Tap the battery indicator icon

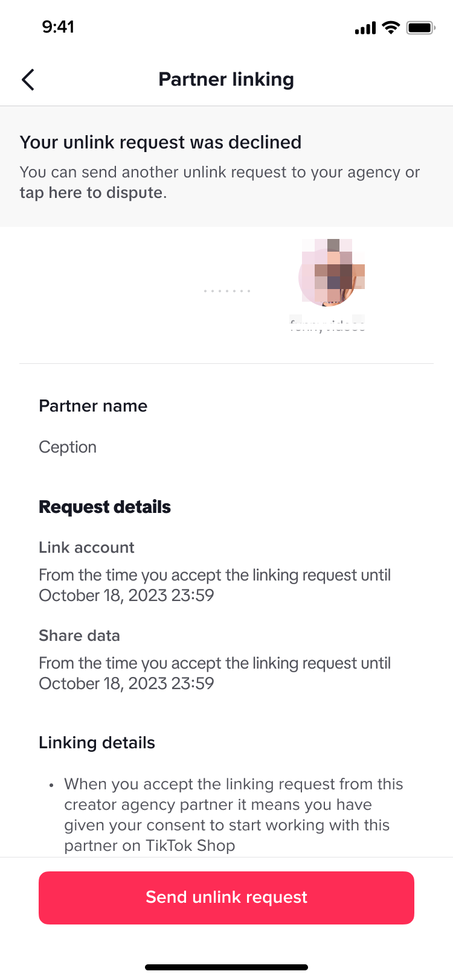pyautogui.click(x=421, y=28)
